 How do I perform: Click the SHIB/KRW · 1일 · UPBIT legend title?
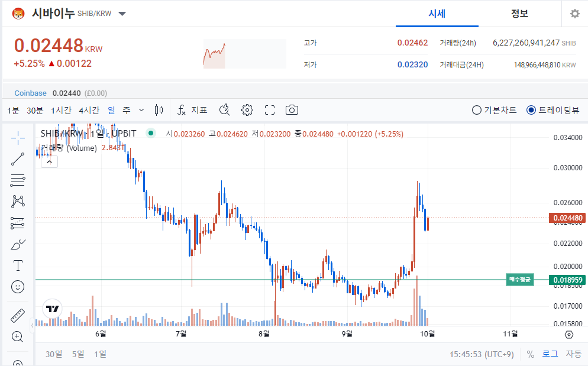click(x=89, y=133)
